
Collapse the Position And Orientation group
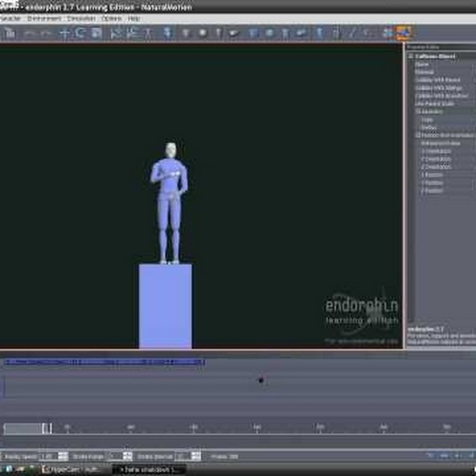pos(418,135)
